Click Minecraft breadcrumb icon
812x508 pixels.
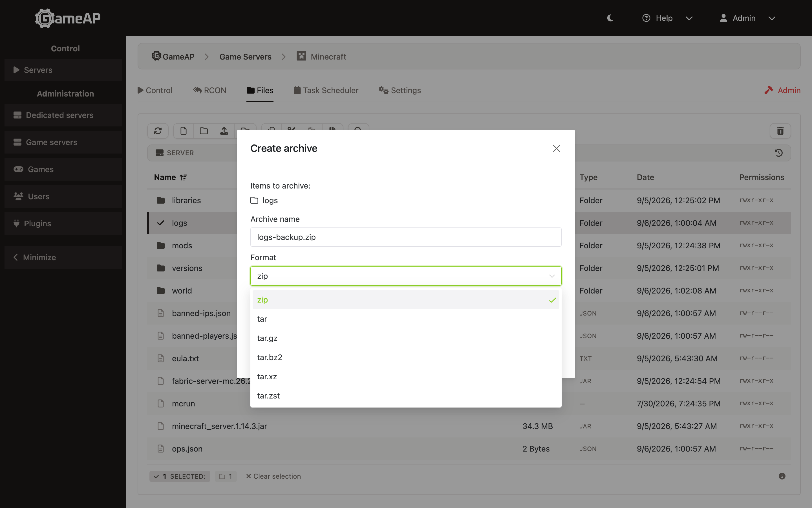(x=301, y=56)
